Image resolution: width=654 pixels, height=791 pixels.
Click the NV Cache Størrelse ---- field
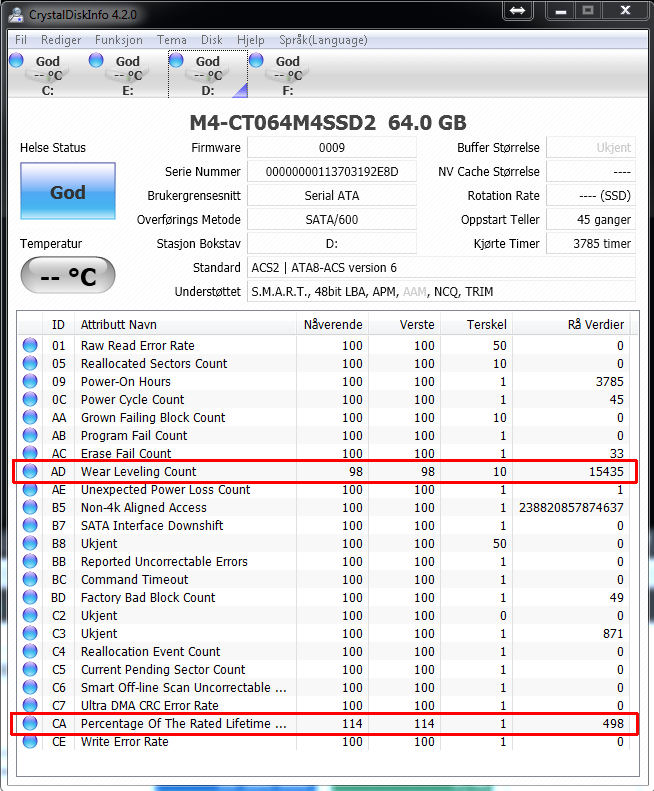coord(591,172)
